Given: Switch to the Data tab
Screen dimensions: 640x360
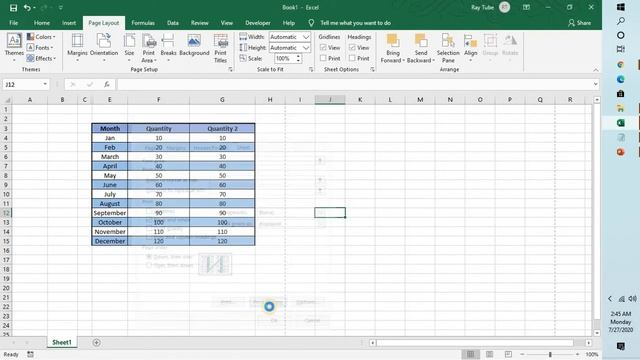Looking at the screenshot, I should [x=173, y=23].
